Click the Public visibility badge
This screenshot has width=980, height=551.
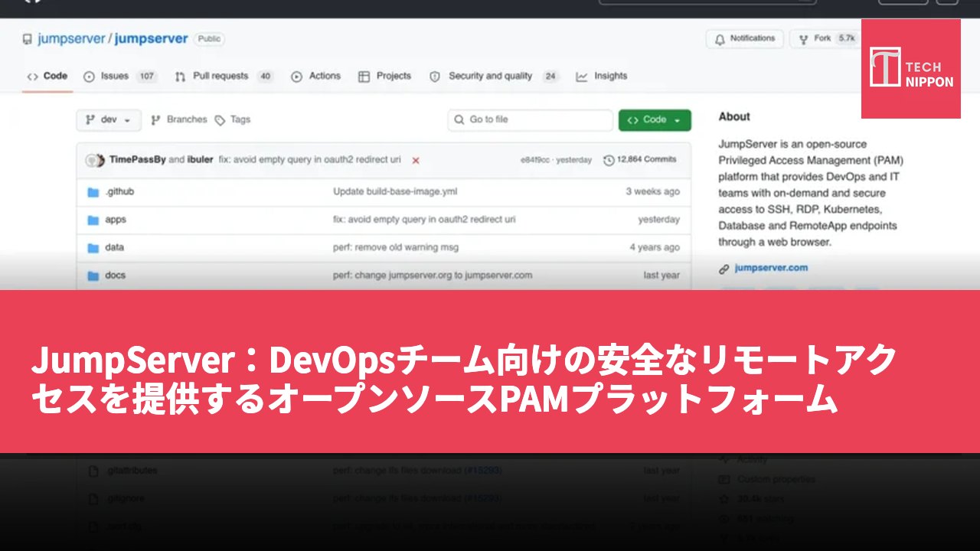(209, 39)
